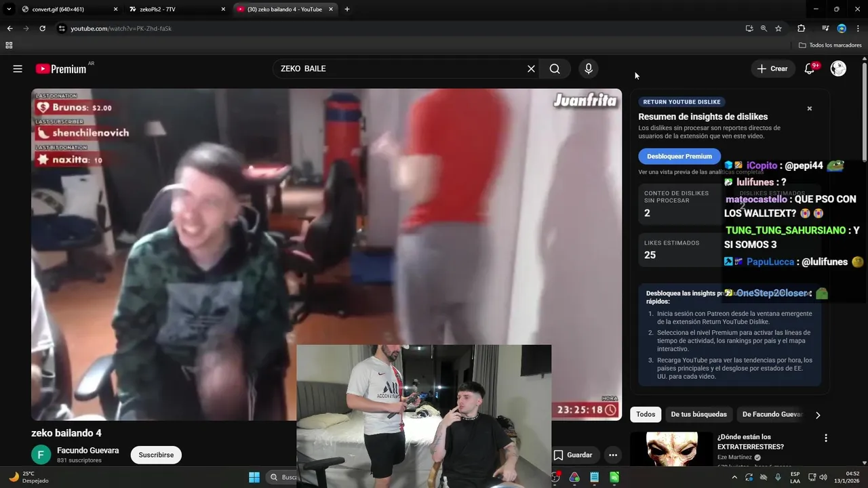Open ESP LAA language indicator
The width and height of the screenshot is (868, 488).
(x=795, y=477)
